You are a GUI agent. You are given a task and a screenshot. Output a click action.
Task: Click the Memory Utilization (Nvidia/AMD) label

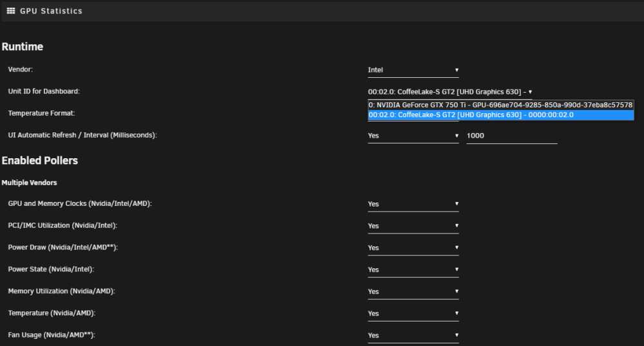[x=62, y=291]
